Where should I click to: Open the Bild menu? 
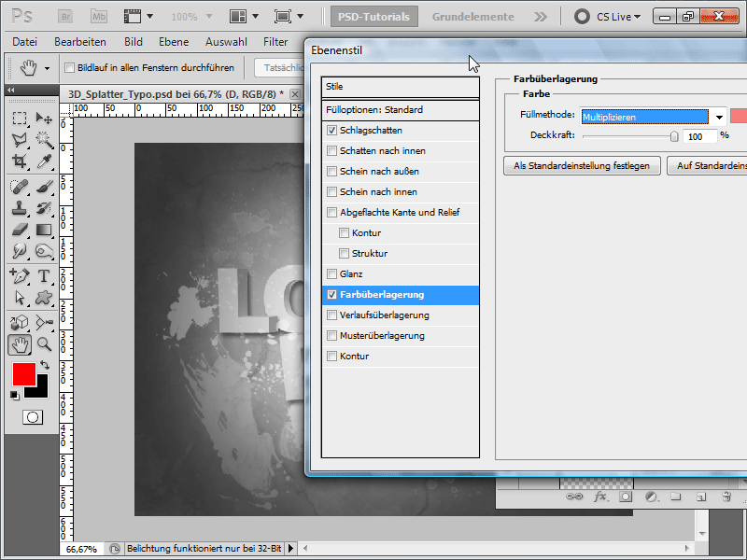pyautogui.click(x=134, y=42)
